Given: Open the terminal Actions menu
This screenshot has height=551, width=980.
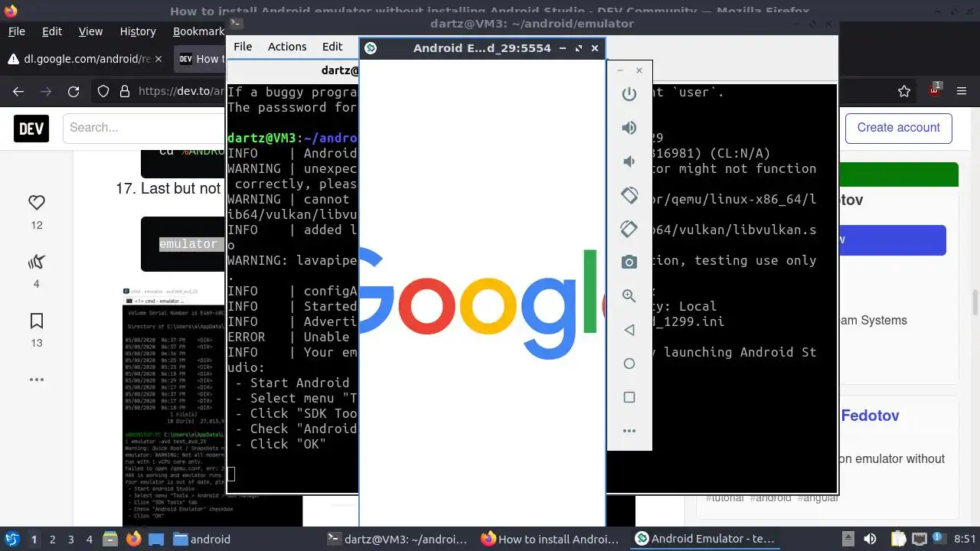Looking at the screenshot, I should coord(287,47).
